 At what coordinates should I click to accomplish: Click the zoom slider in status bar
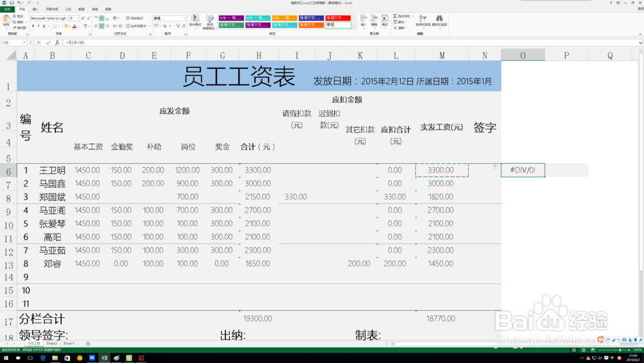pyautogui.click(x=614, y=350)
